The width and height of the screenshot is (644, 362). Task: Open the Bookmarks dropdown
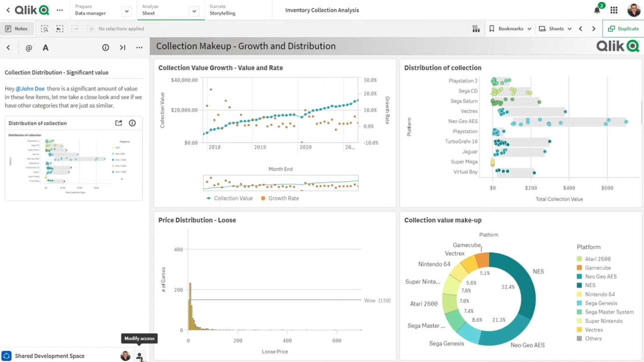[510, 29]
